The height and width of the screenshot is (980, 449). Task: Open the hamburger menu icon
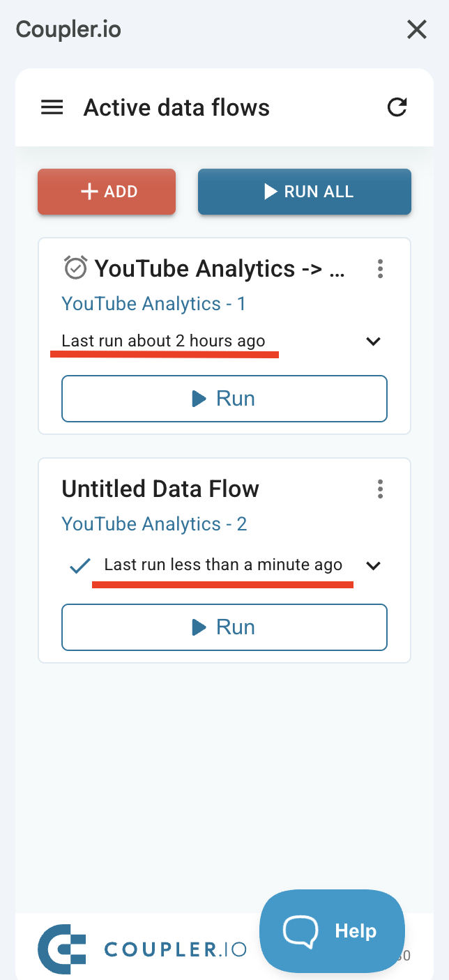tap(52, 107)
